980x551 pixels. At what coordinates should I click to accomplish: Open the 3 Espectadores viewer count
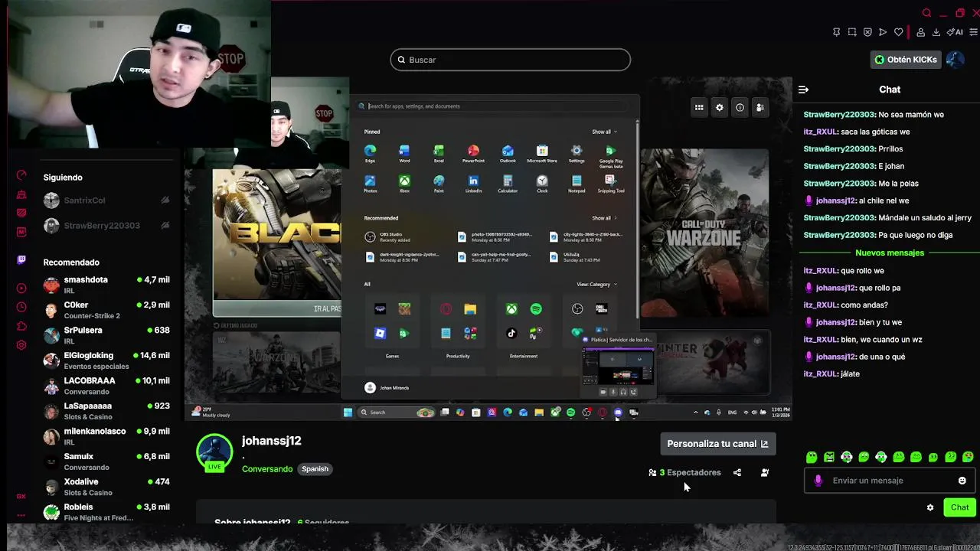pyautogui.click(x=685, y=472)
